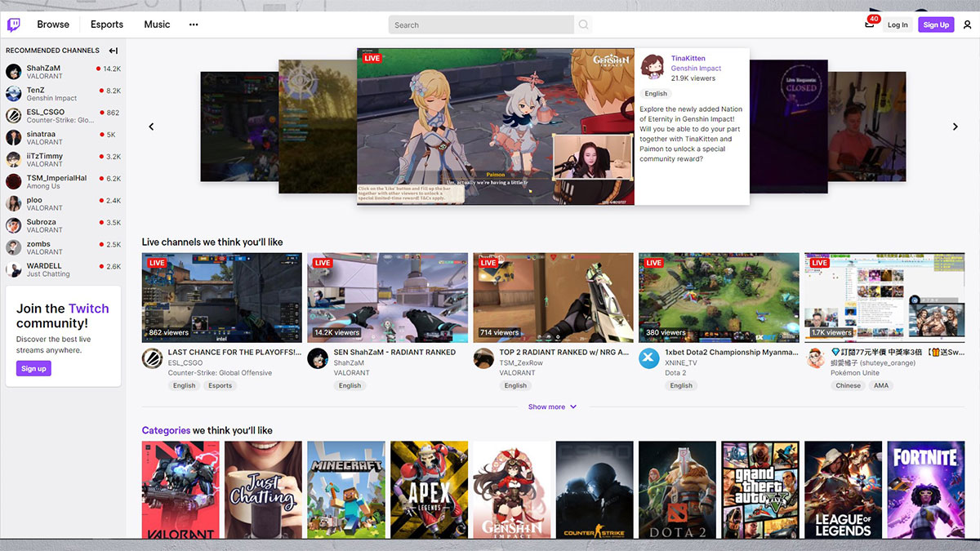The height and width of the screenshot is (551, 980).
Task: Open the user profile icon menu
Action: 967,24
